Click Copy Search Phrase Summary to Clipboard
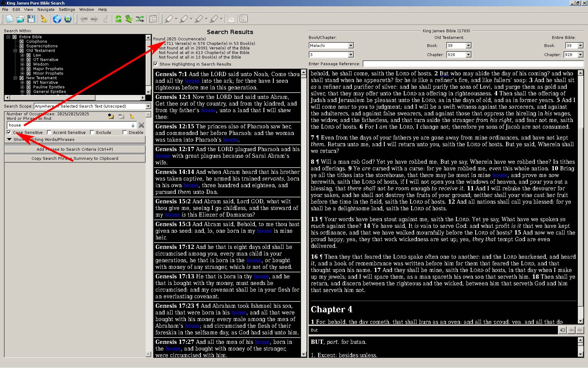 75,158
